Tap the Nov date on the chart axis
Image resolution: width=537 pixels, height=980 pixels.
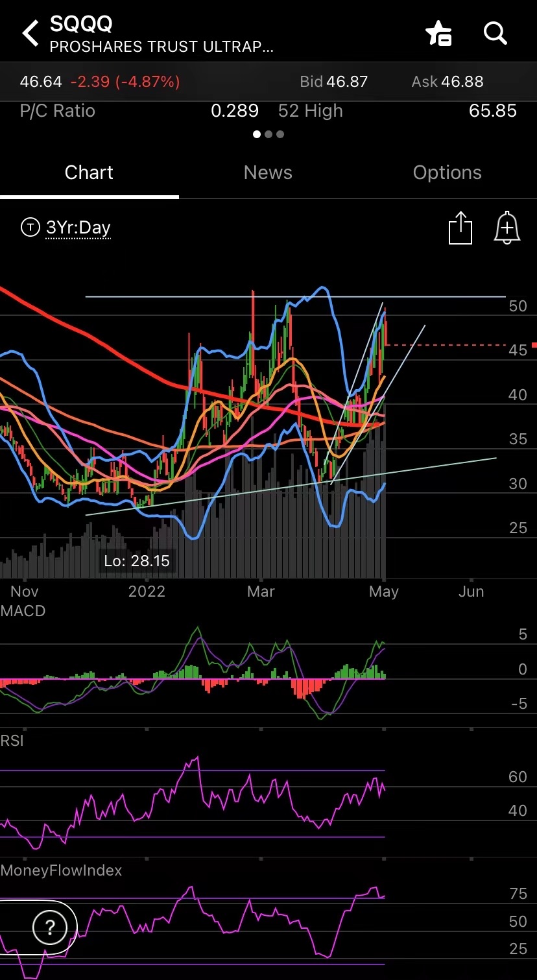point(25,592)
